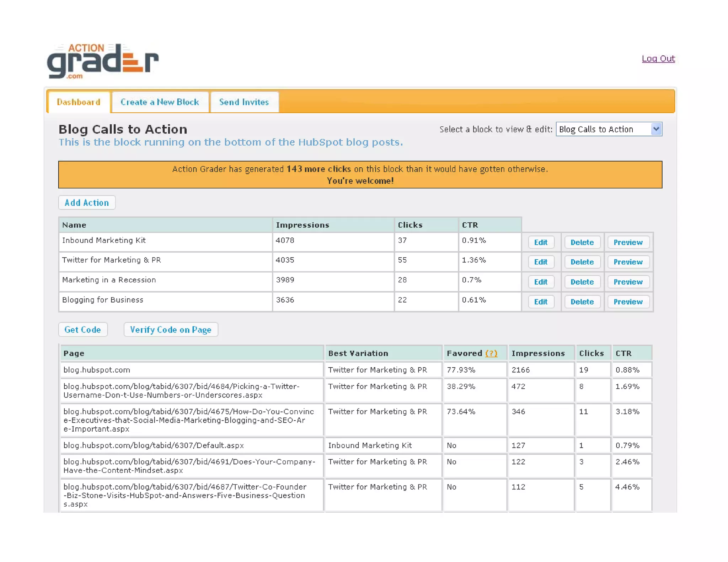Preview the Twitter for Marketing & PR action

tap(627, 262)
